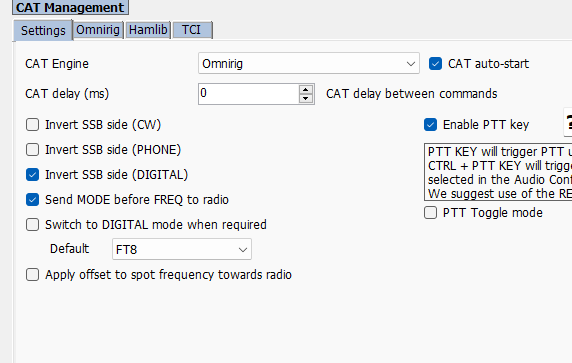Uncheck Invert SSB side (DIGITAL)
The height and width of the screenshot is (363, 572).
32,175
